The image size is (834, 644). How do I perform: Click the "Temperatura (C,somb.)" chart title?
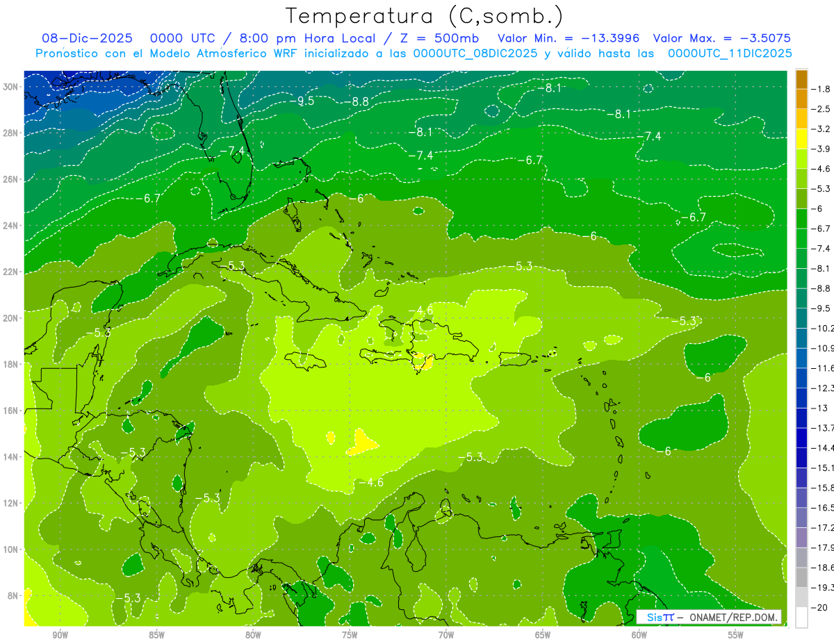point(424,16)
